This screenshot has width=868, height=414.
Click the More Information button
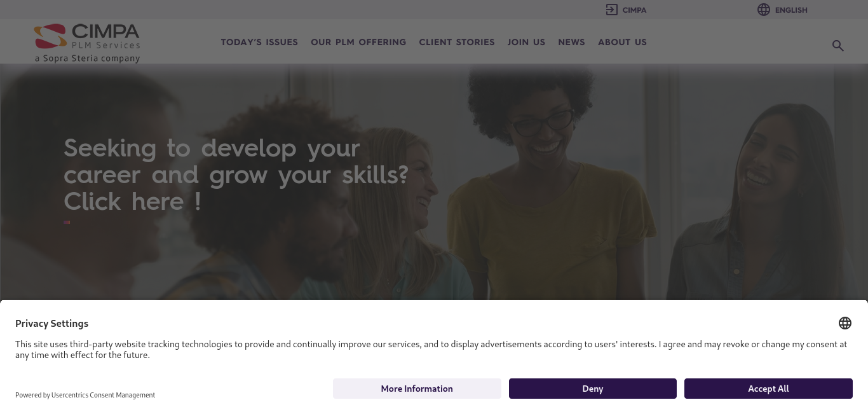point(417,389)
